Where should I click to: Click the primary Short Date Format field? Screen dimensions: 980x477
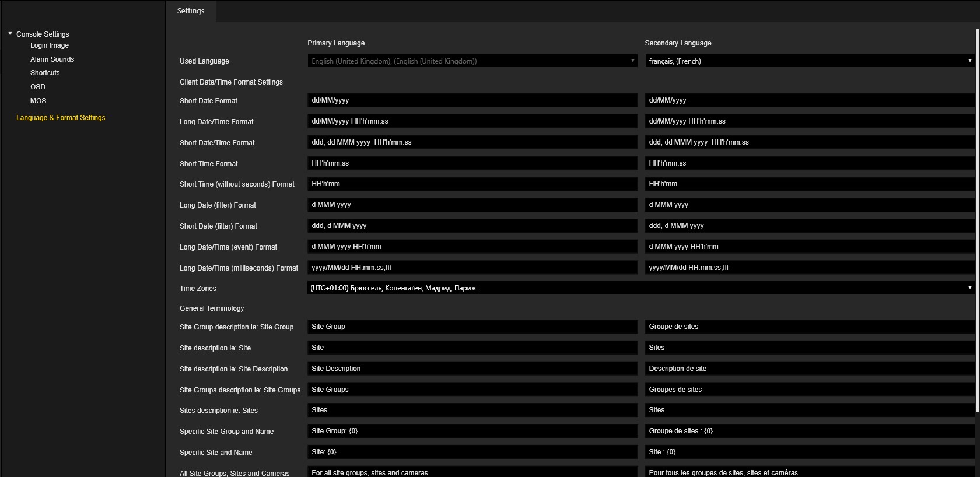coord(472,100)
